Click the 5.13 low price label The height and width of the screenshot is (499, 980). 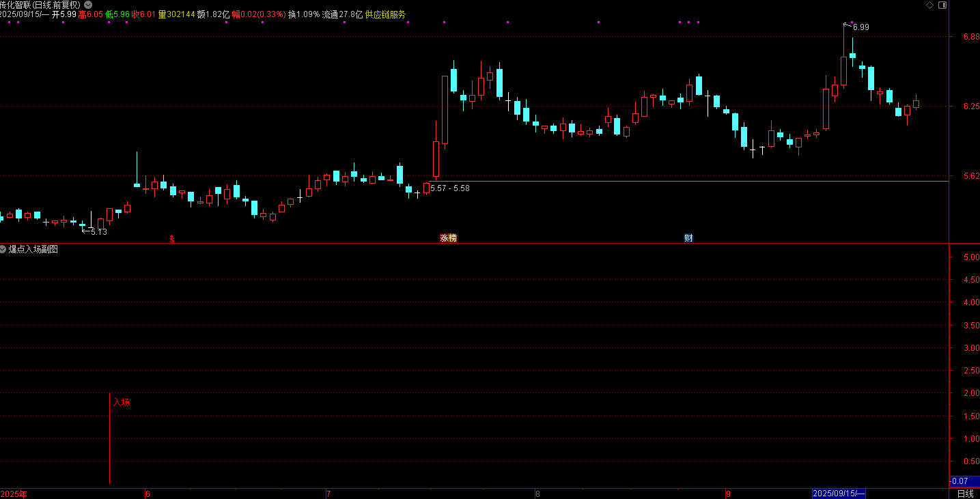point(98,232)
